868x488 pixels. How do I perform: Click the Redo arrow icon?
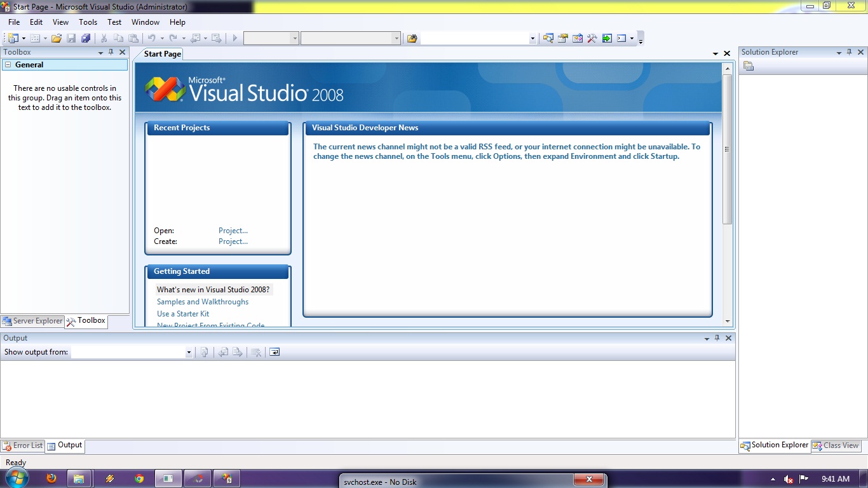[173, 38]
